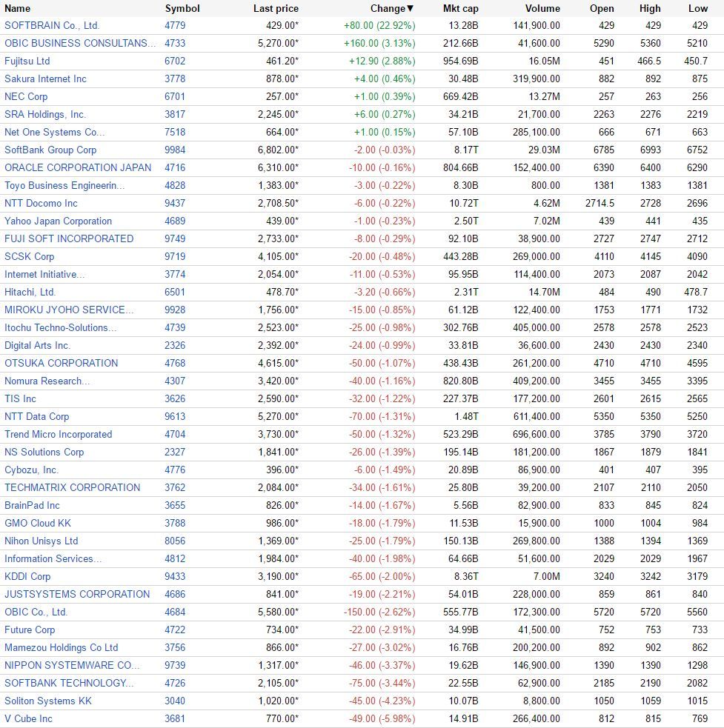Select volume value 29.03M
The width and height of the screenshot is (724, 728).
544,150
